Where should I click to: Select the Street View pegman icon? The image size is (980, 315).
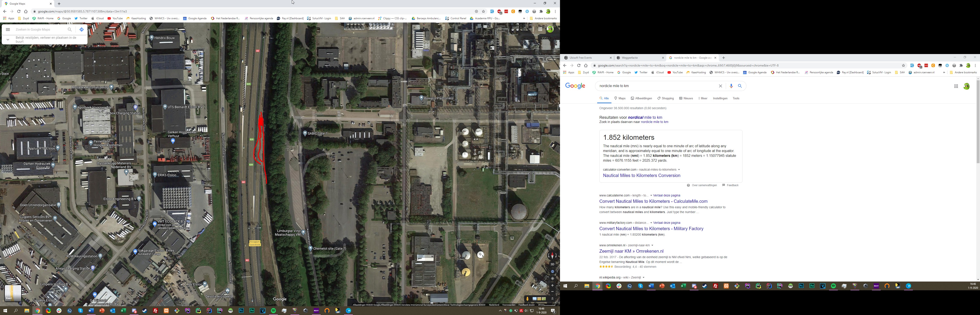527,299
